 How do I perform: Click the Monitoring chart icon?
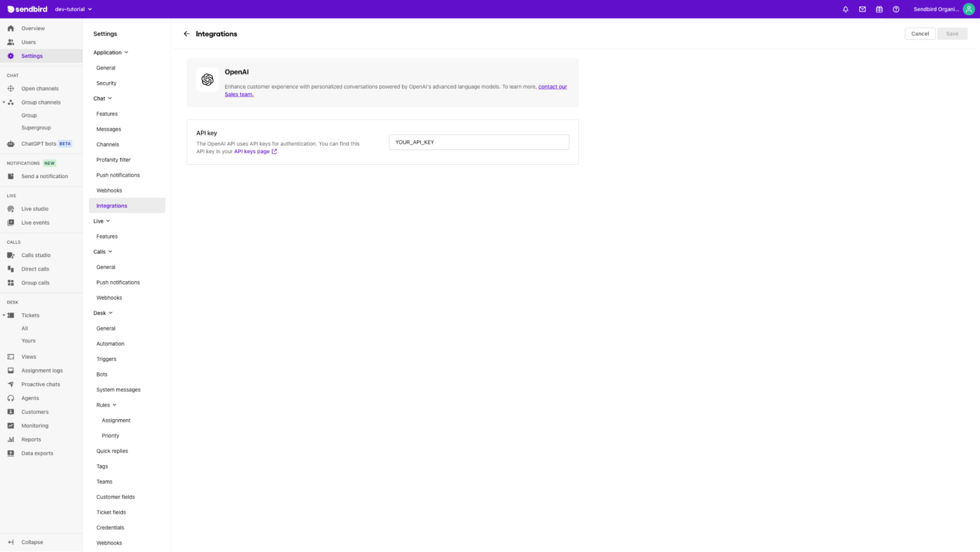click(x=11, y=425)
